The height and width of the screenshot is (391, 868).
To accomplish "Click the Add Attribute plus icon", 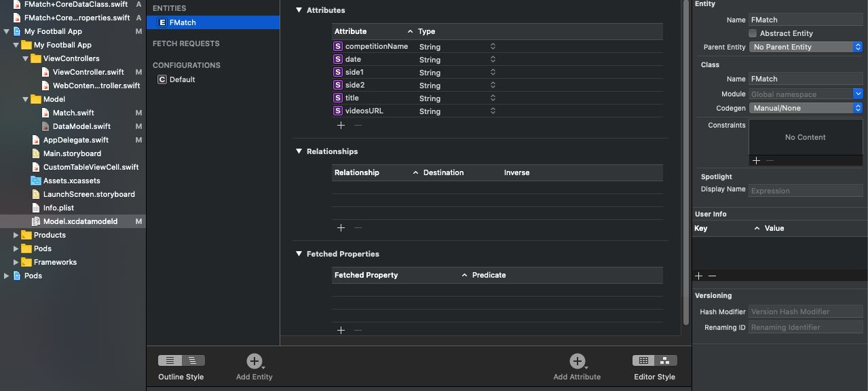I will (x=577, y=361).
